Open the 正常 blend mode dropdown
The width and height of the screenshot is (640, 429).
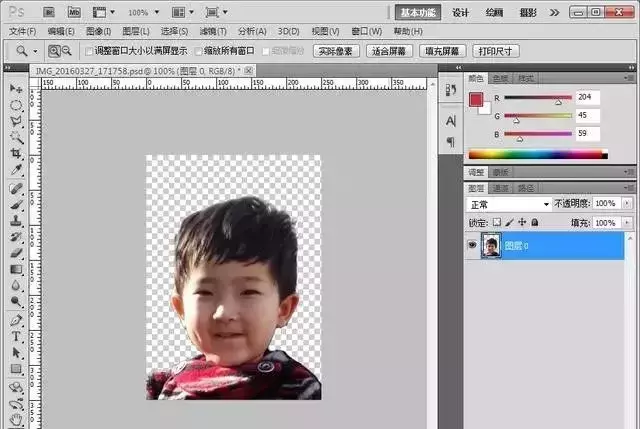509,204
